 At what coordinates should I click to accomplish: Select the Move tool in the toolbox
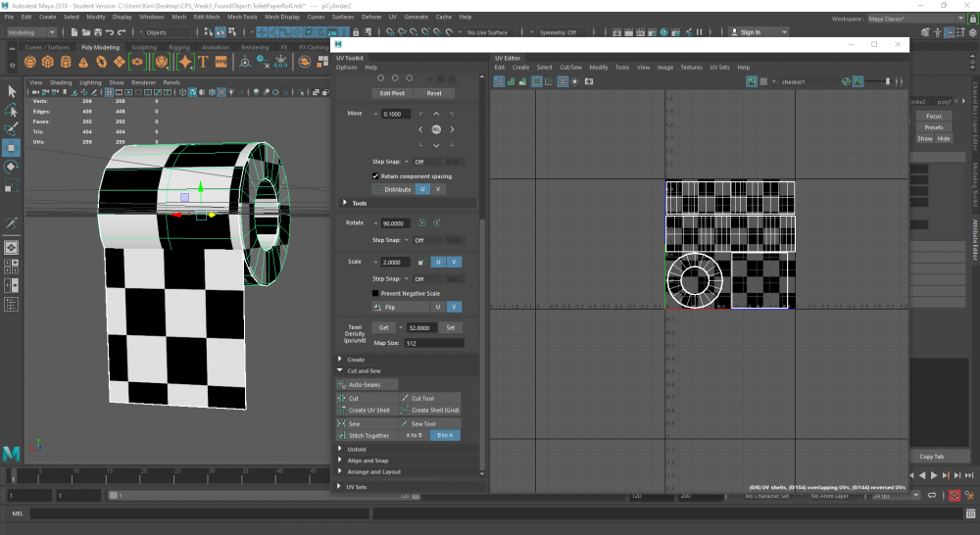[x=11, y=148]
